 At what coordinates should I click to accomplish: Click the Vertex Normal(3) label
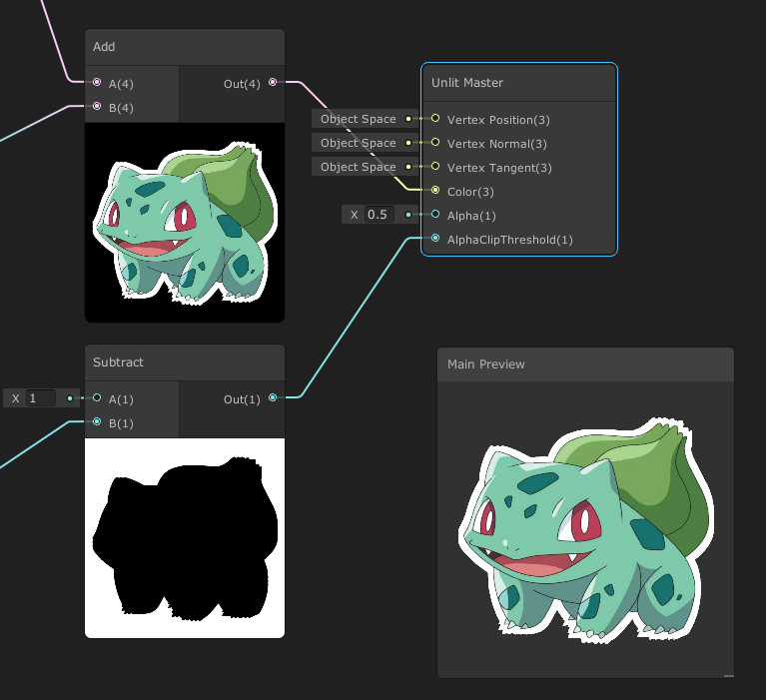pyautogui.click(x=496, y=144)
